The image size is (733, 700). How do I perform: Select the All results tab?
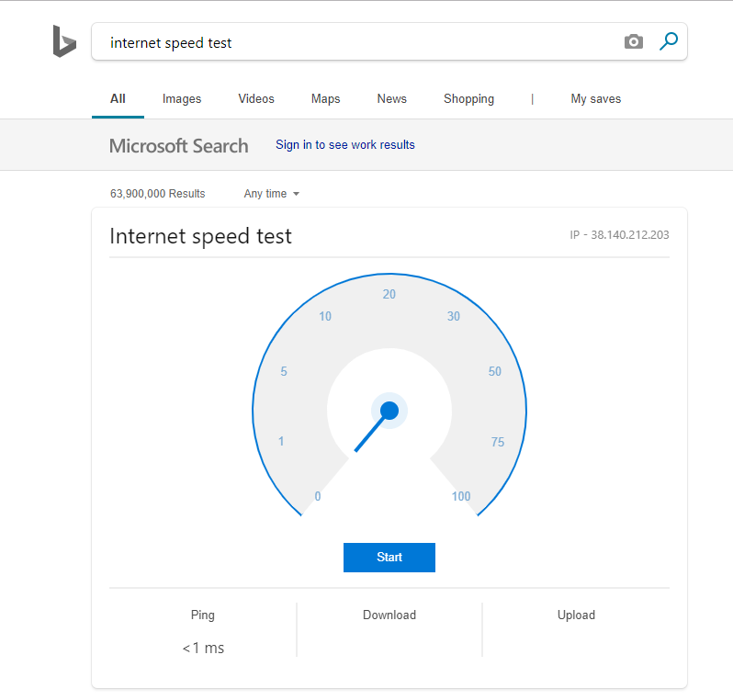coord(118,98)
